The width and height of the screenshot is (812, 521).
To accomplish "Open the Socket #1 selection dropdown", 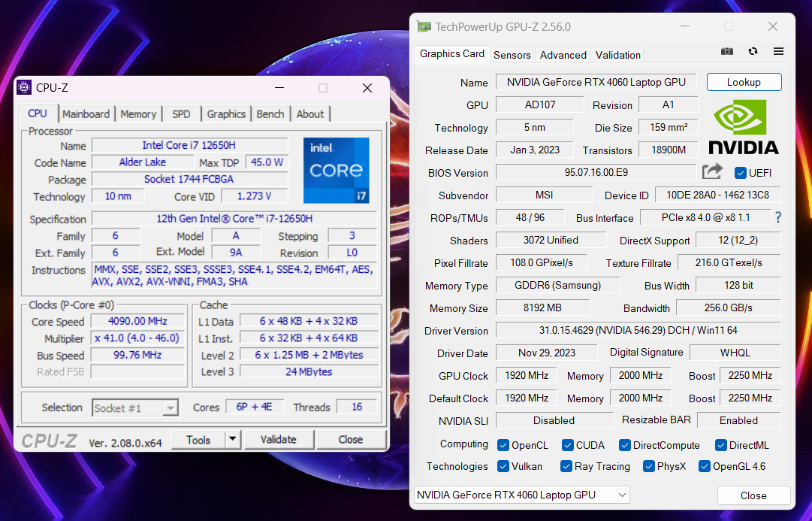I will click(x=135, y=408).
